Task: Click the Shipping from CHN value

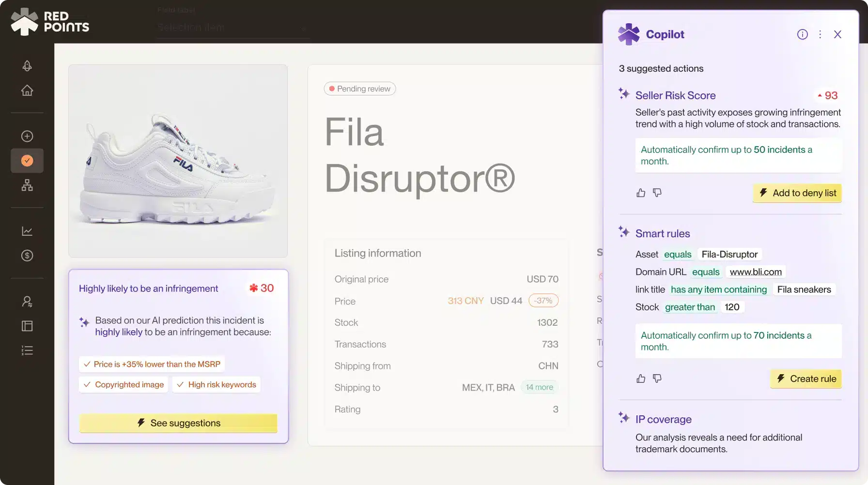Action: click(x=548, y=366)
